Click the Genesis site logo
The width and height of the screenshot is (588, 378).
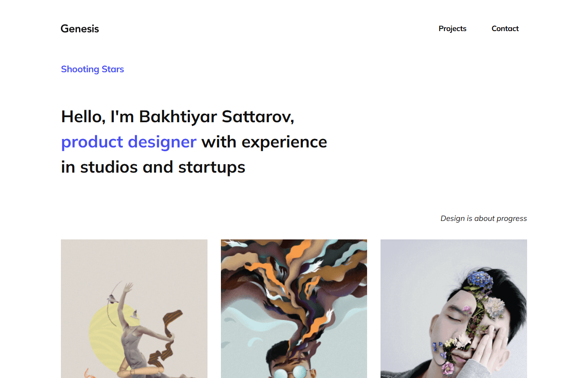click(80, 29)
